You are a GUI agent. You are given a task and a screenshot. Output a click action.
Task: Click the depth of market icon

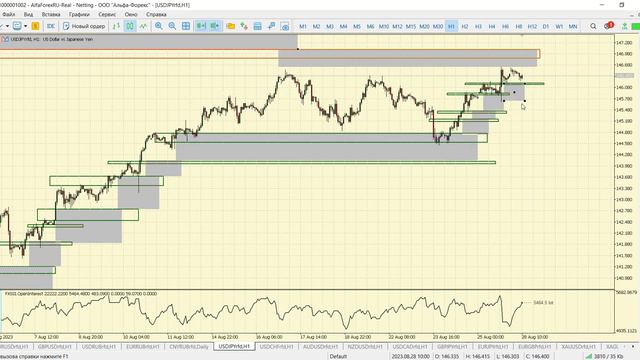258,26
